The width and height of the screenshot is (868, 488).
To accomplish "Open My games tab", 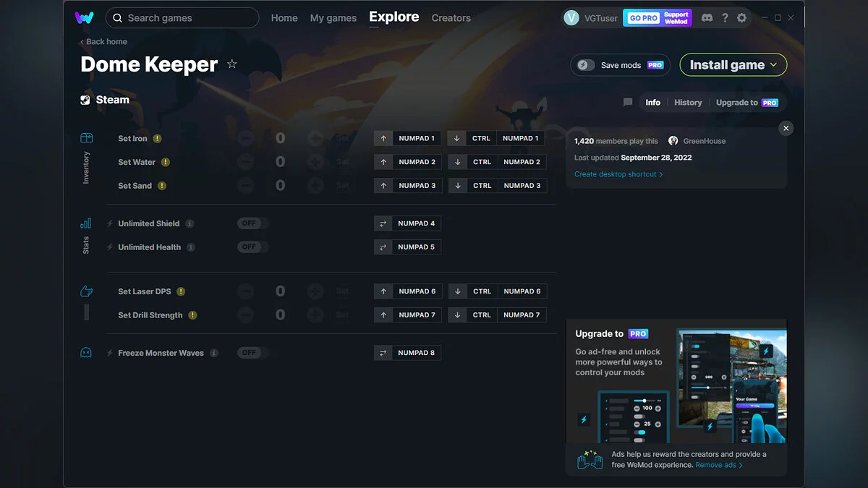I will tap(333, 18).
